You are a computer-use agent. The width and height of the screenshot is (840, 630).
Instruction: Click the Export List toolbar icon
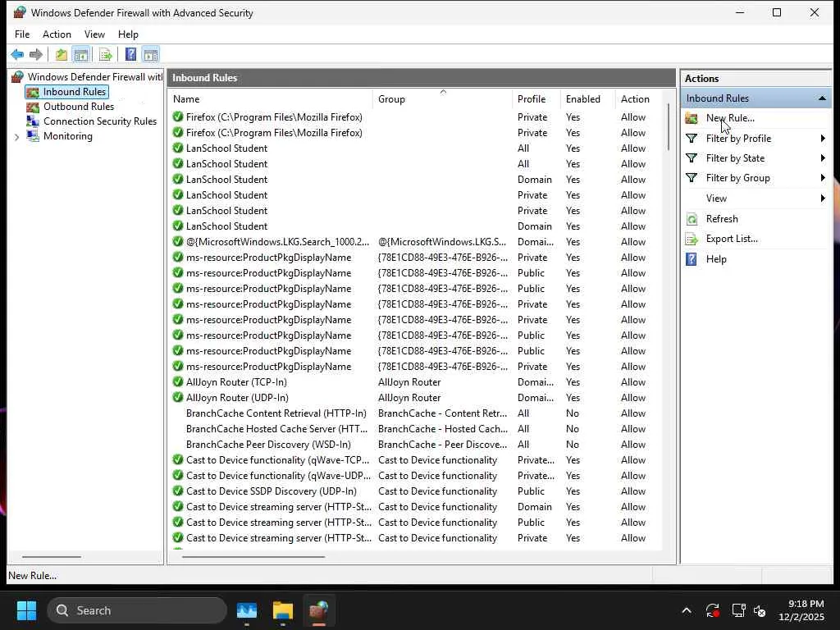point(106,55)
